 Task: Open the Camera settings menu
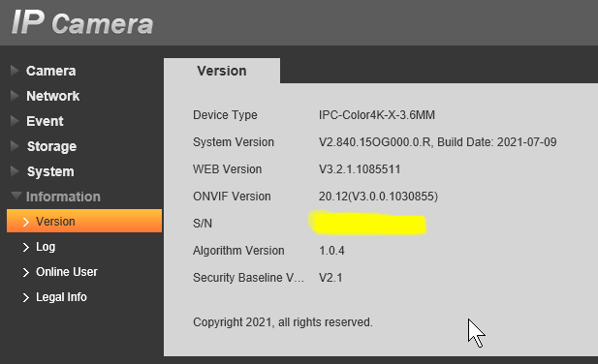pyautogui.click(x=50, y=71)
